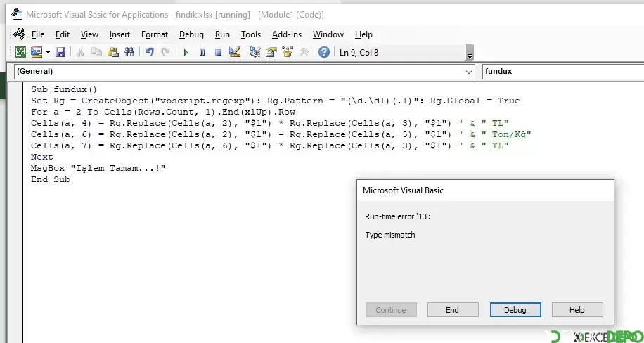Click the 'For a = 2 To Cells' line
Image resolution: width=644 pixels, height=343 pixels.
[x=163, y=112]
